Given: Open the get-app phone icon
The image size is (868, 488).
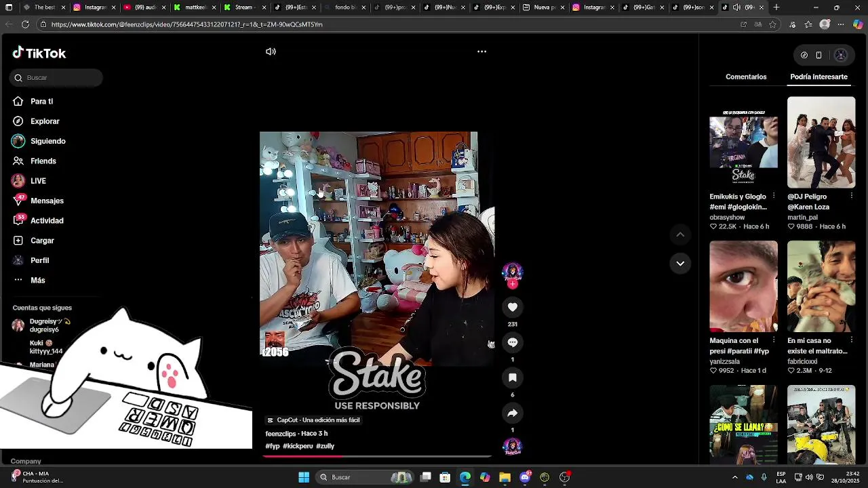Looking at the screenshot, I should coord(818,55).
